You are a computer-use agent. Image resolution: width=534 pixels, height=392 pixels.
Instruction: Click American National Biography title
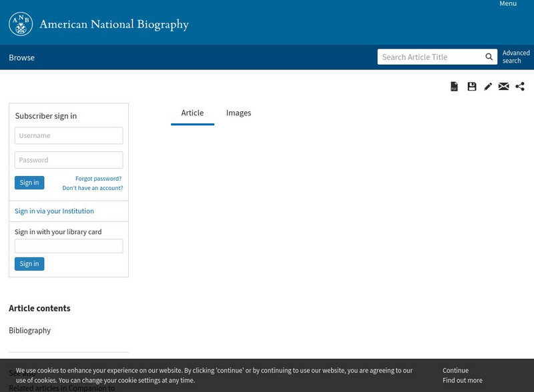114,25
